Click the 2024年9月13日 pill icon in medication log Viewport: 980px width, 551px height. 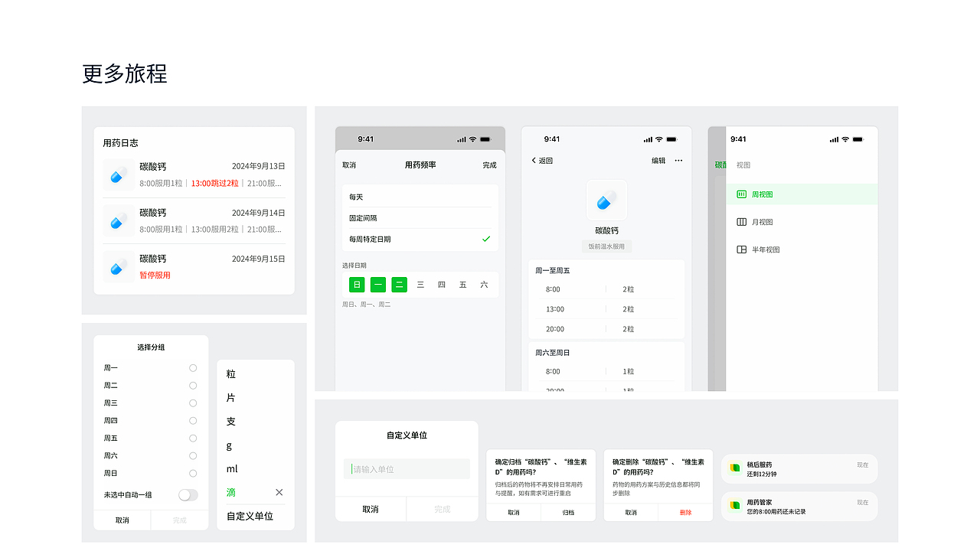118,175
